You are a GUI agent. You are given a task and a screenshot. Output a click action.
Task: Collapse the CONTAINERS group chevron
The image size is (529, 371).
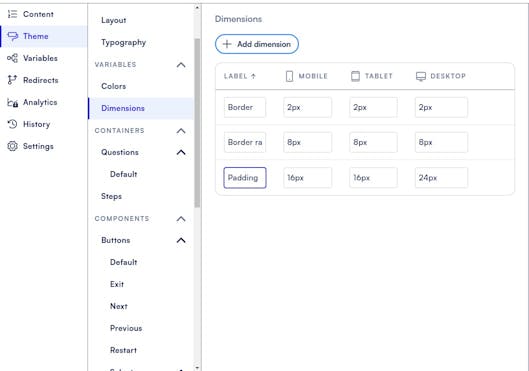point(181,131)
